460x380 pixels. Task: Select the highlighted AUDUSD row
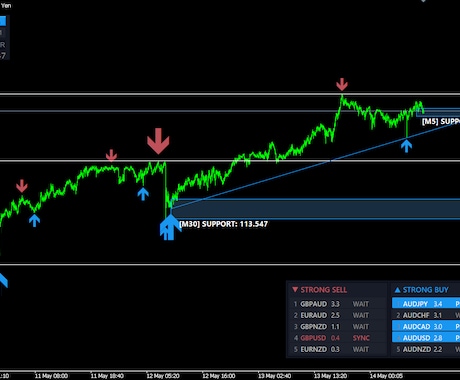tap(426, 338)
